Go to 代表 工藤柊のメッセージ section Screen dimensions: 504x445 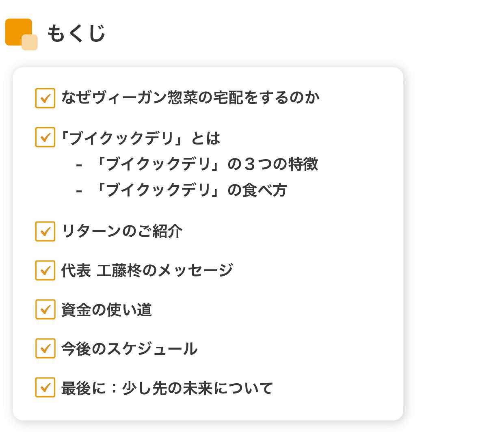tap(147, 270)
